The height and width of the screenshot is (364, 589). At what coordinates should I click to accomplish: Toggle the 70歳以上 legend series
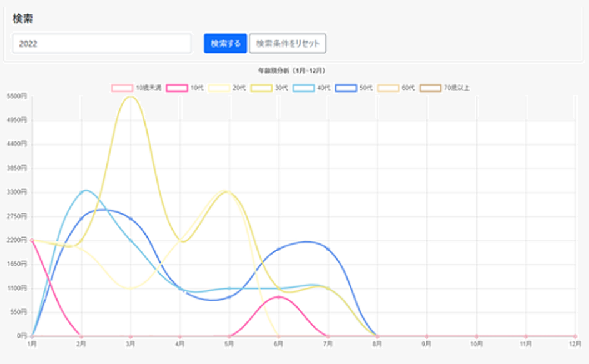pos(430,88)
